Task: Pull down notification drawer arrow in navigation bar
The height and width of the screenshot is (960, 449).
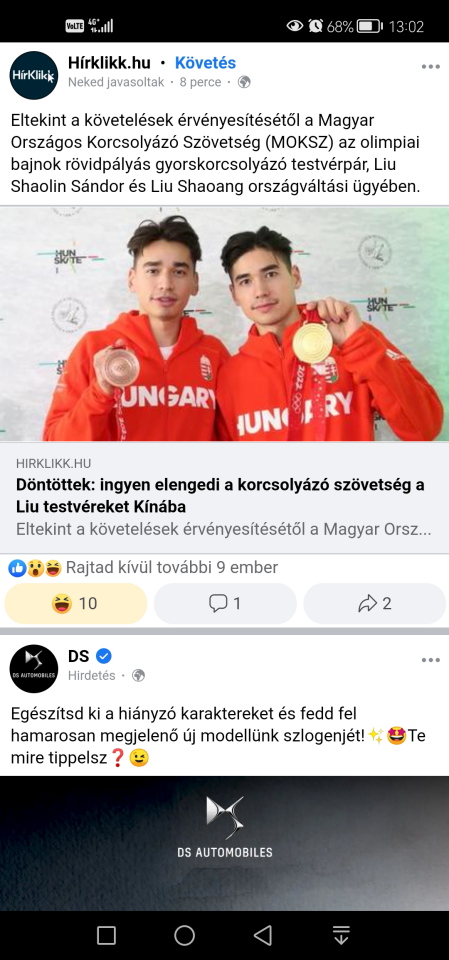Action: click(341, 935)
